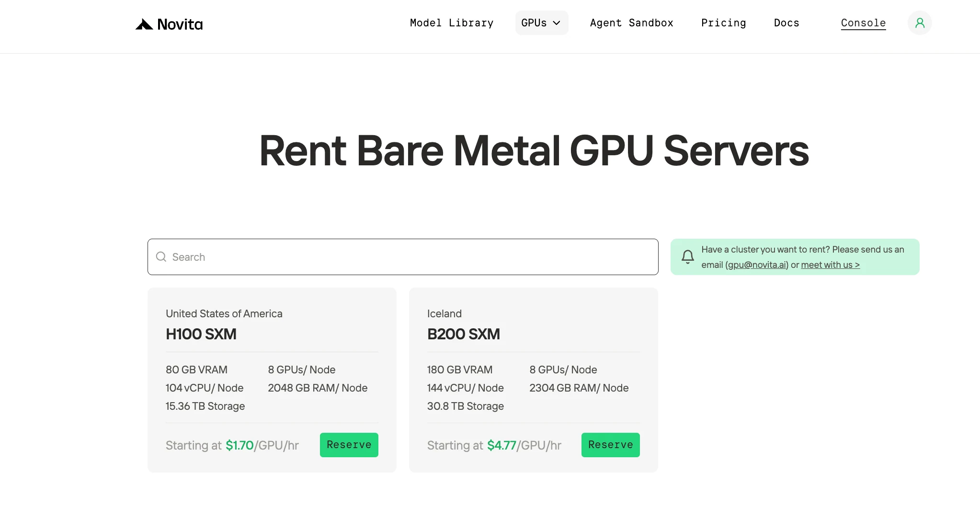This screenshot has height=532, width=980.
Task: Click into the Search field
Action: click(403, 257)
